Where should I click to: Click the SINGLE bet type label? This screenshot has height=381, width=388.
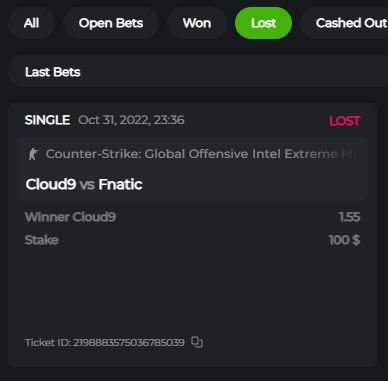(x=47, y=120)
